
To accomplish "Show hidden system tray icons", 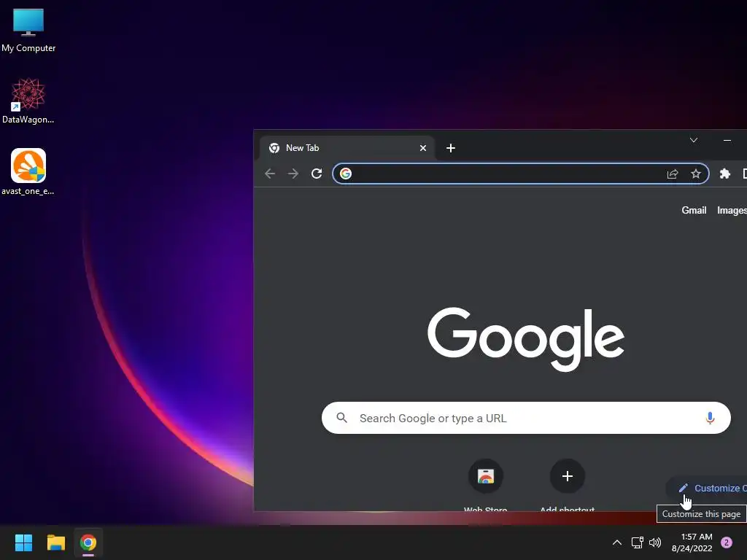I will (617, 542).
